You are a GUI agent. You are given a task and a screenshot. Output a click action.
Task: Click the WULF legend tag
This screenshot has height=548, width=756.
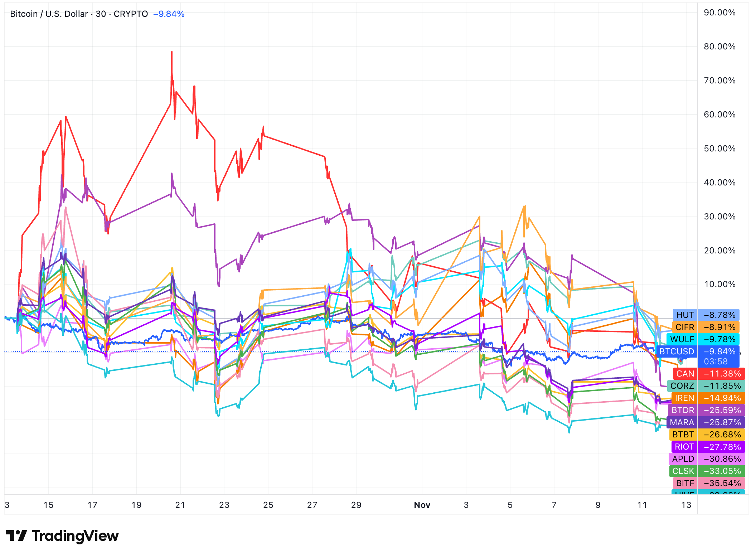point(682,339)
